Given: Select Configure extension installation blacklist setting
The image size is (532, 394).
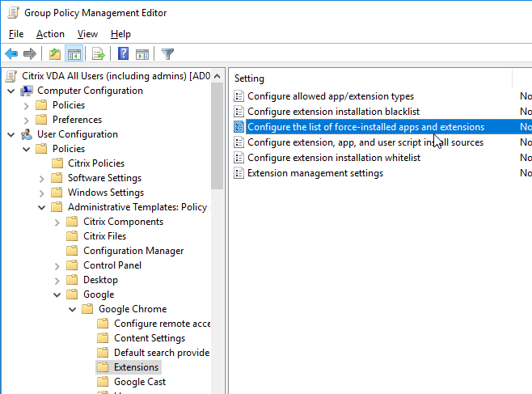Looking at the screenshot, I should [x=333, y=112].
